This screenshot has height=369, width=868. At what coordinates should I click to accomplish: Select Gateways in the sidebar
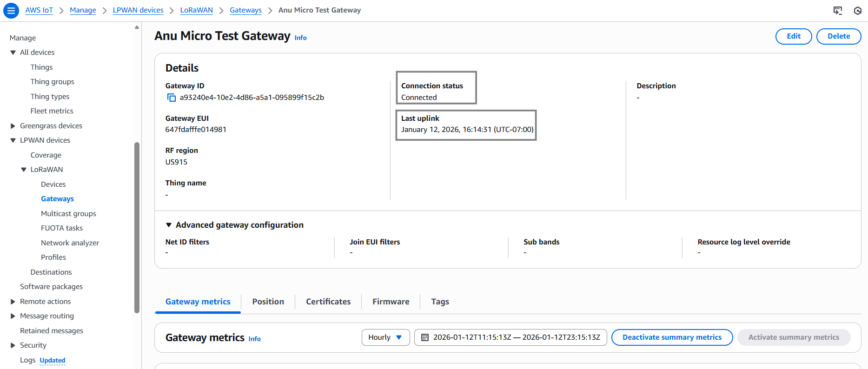click(57, 199)
